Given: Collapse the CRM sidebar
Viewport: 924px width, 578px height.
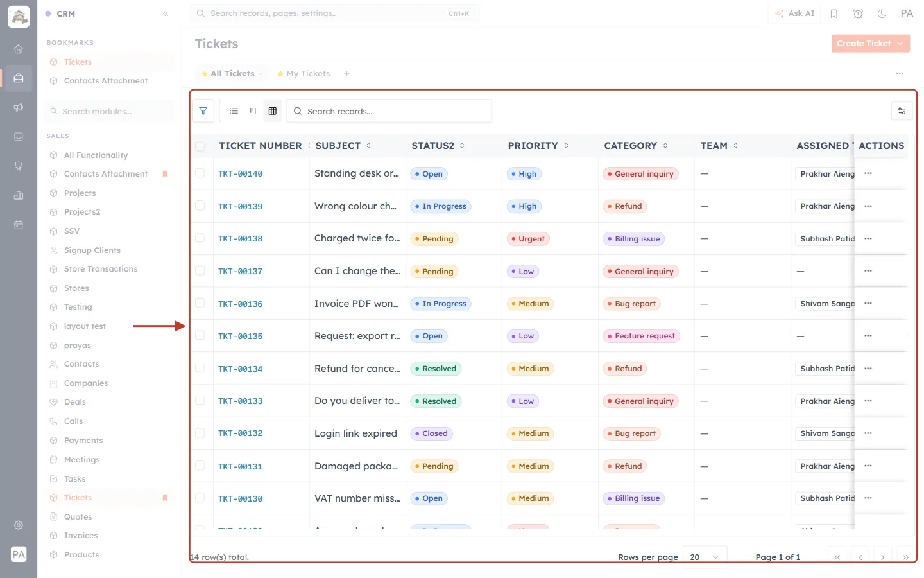Looking at the screenshot, I should coord(166,13).
